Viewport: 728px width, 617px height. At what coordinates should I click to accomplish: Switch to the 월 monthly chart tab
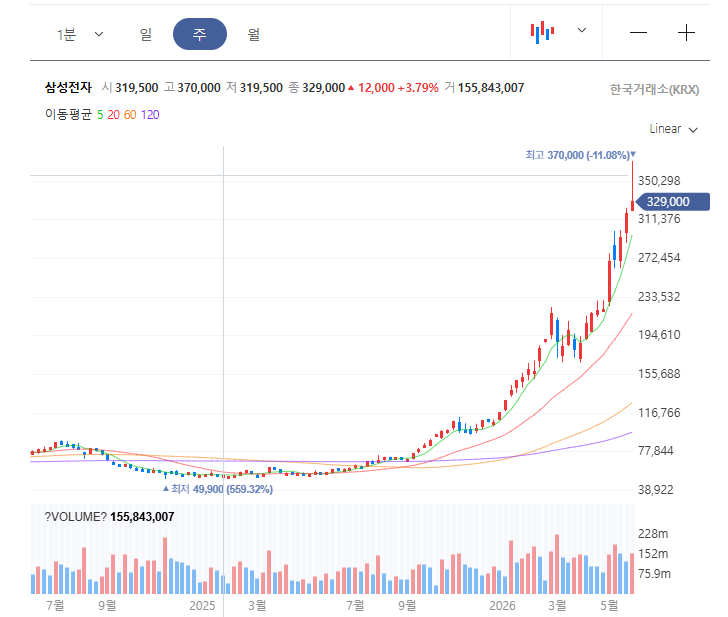(254, 34)
